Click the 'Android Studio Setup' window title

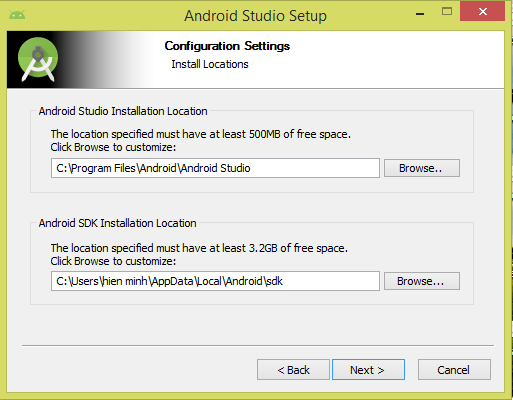tap(255, 16)
